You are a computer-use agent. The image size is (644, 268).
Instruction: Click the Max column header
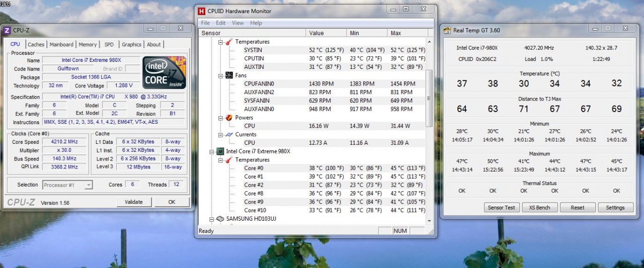407,33
